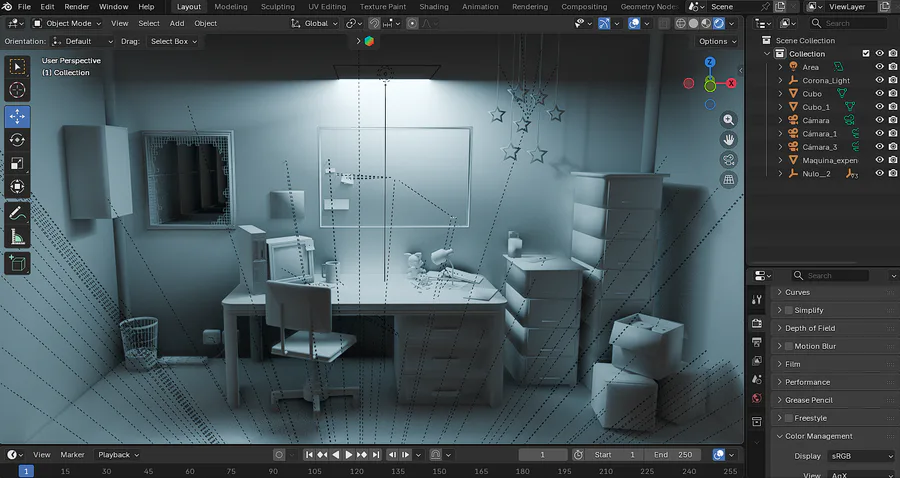The image size is (900, 478).
Task: Hide the Area light in viewport
Action: 879,67
